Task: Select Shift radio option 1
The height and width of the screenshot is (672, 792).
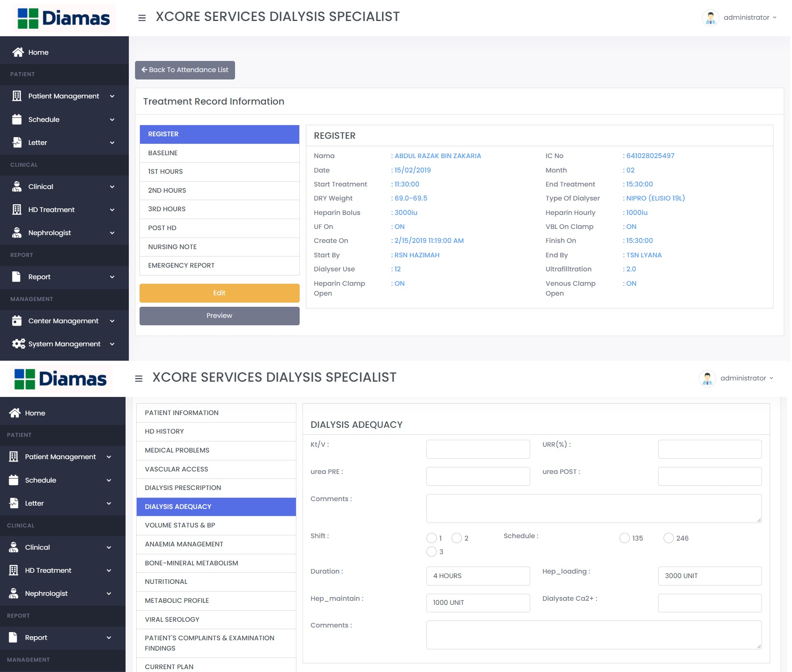Action: pos(431,538)
